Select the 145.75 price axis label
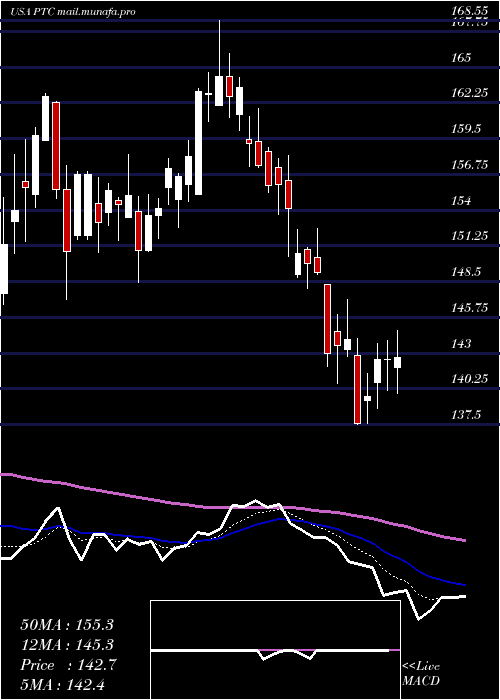The width and height of the screenshot is (500, 700). point(469,308)
